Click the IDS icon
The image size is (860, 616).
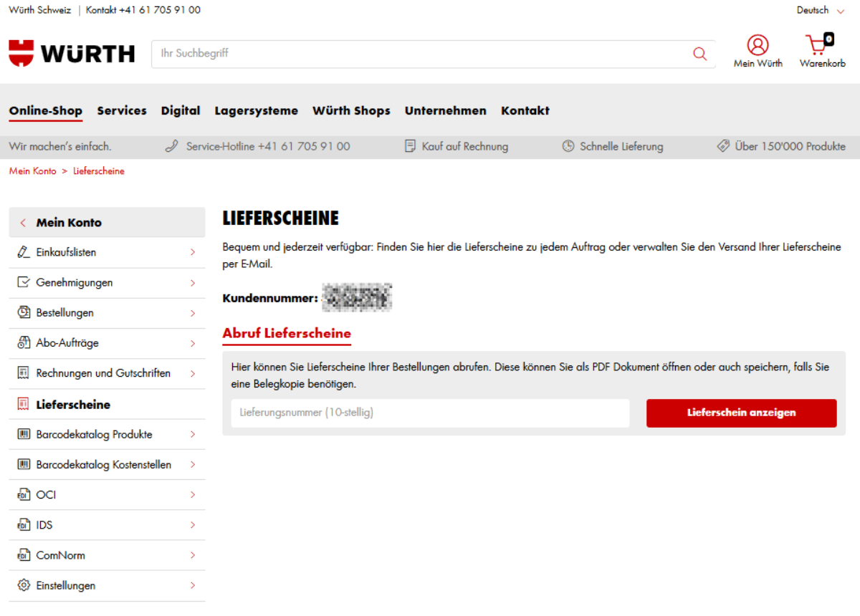pos(23,524)
